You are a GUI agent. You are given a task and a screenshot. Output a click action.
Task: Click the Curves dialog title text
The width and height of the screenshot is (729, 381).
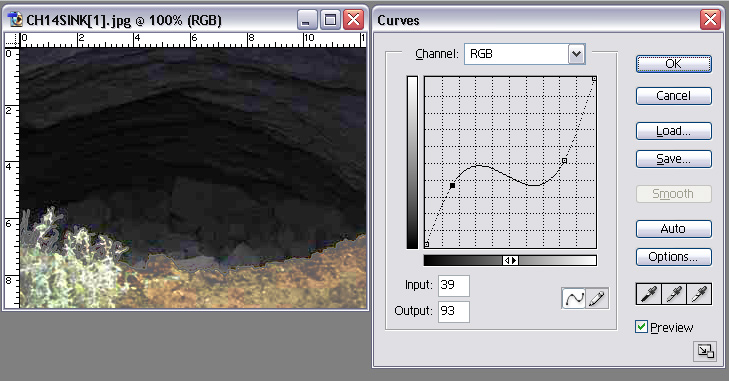[x=398, y=20]
